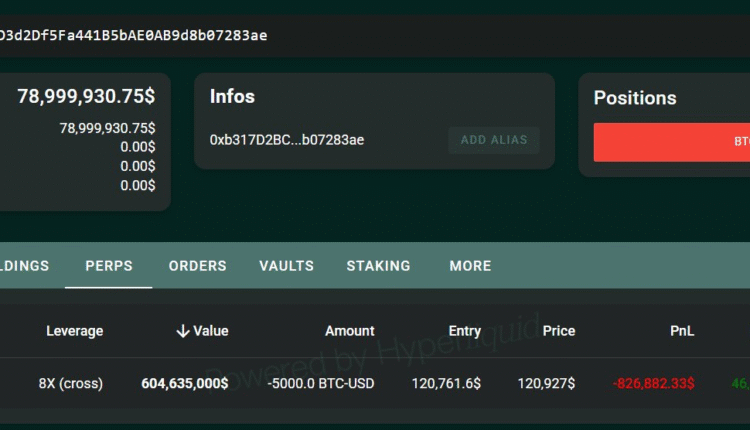750x430 pixels.
Task: Click the Price column header
Action: point(559,331)
